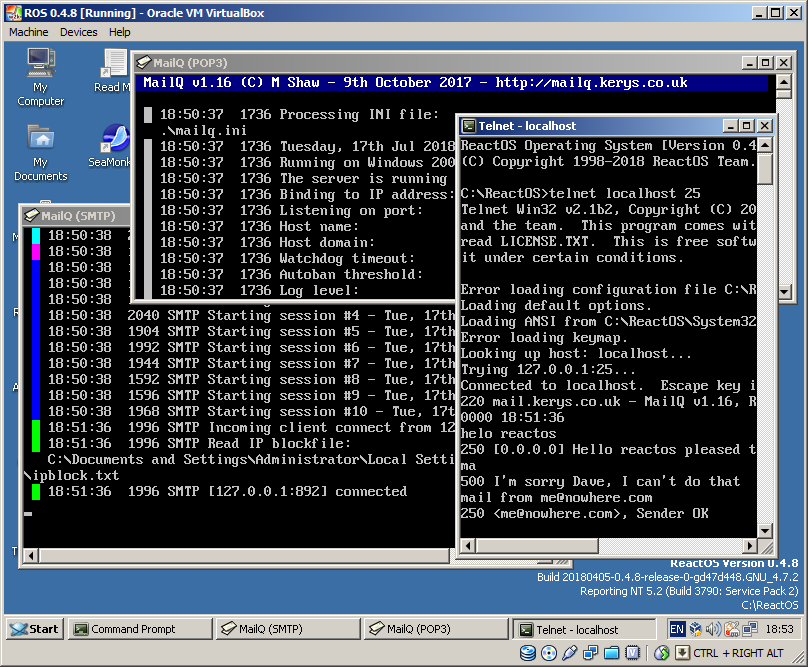Screen dimensions: 808x667
Task: Click the CTRL + RIGHT ALT host key indicator
Action: (x=738, y=653)
